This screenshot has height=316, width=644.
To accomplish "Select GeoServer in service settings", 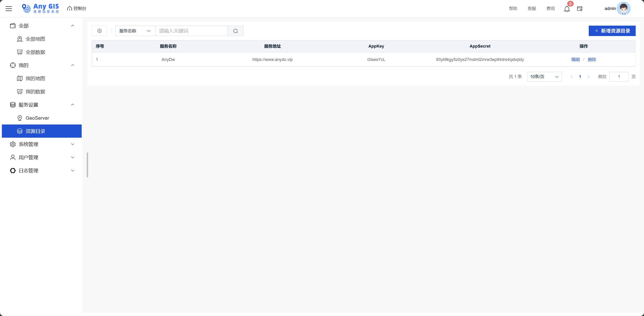I will point(37,118).
